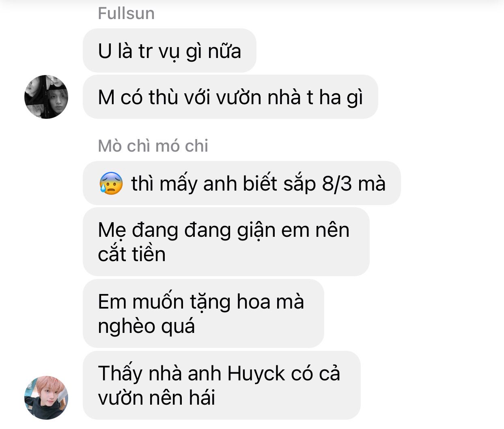Select message "Thấy nhà anh Huyck có cả vườn nên hái"
The height and width of the screenshot is (429, 504).
(x=222, y=385)
